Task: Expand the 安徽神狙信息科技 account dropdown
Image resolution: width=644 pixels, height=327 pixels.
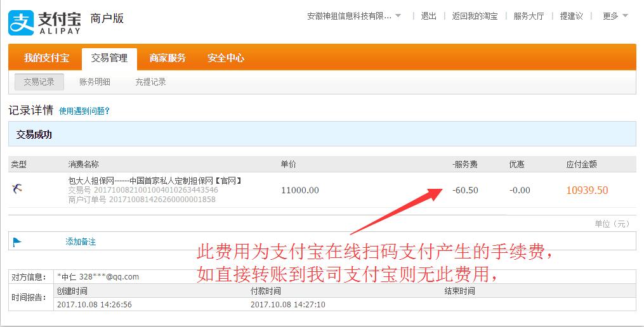Action: (x=354, y=16)
